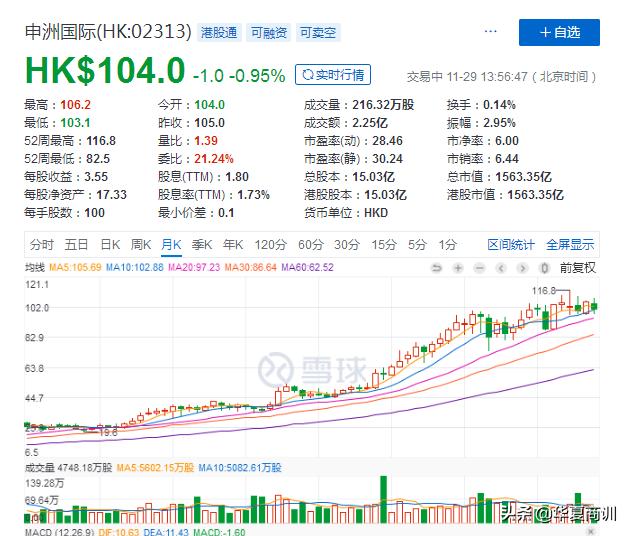Image resolution: width=631 pixels, height=536 pixels.
Task: Click the chart reset/undo arrow icon
Action: (437, 268)
